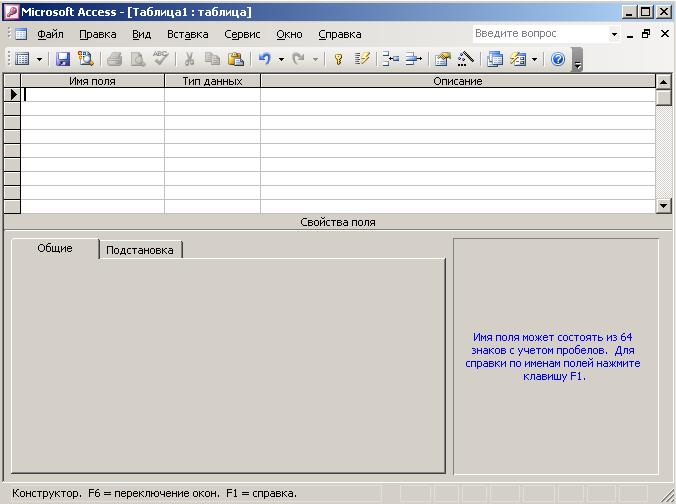Click the Build wand icon
Screen dimensions: 676x504
[466, 59]
